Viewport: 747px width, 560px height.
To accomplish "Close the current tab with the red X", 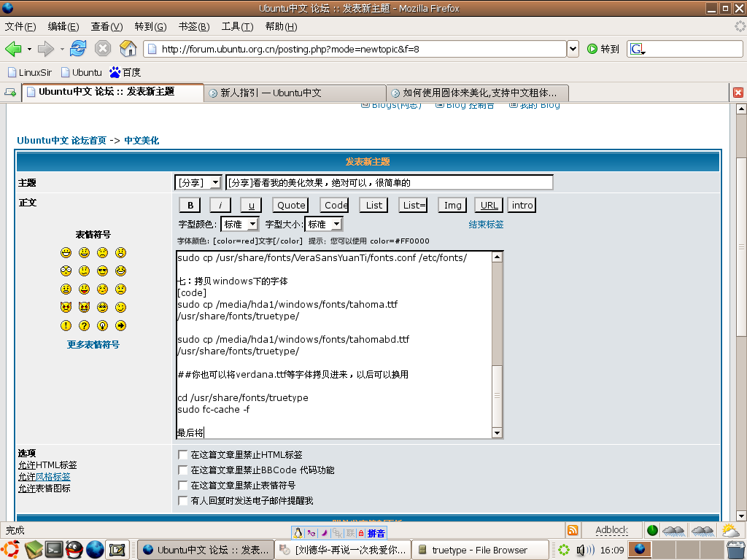I will (x=738, y=93).
